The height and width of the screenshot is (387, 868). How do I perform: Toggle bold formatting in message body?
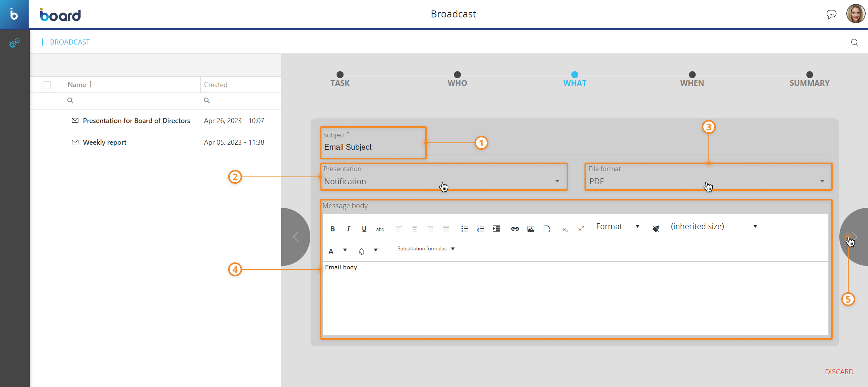(x=332, y=229)
